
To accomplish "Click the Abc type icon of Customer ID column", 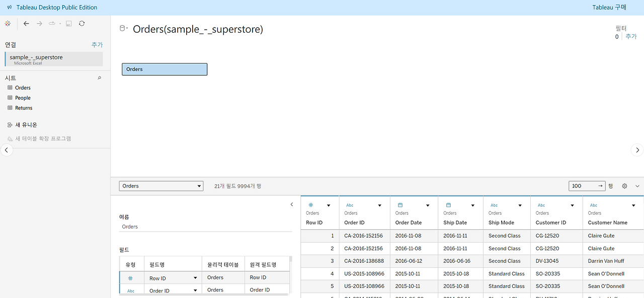I will (541, 205).
